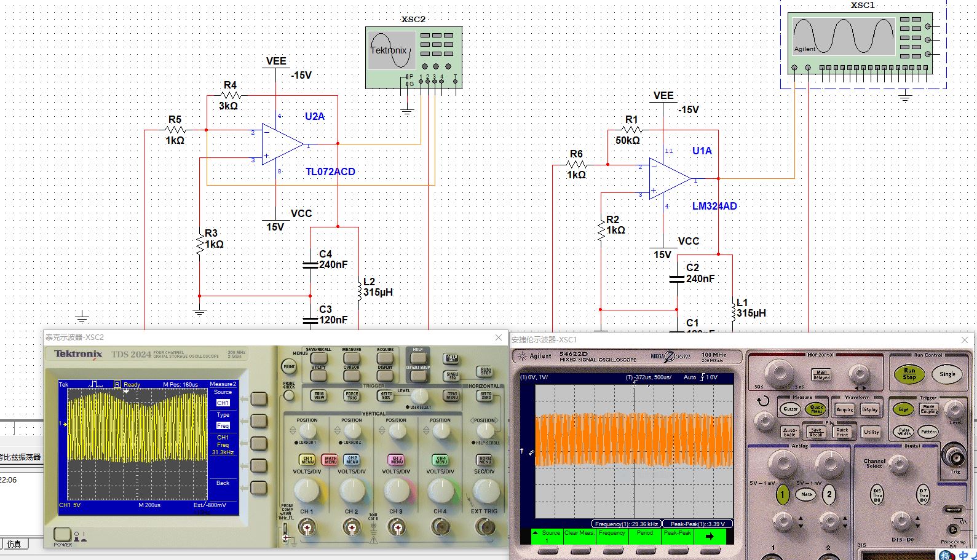Toggle the CH 2 MENU button
This screenshot has width=977, height=560.
[x=352, y=459]
